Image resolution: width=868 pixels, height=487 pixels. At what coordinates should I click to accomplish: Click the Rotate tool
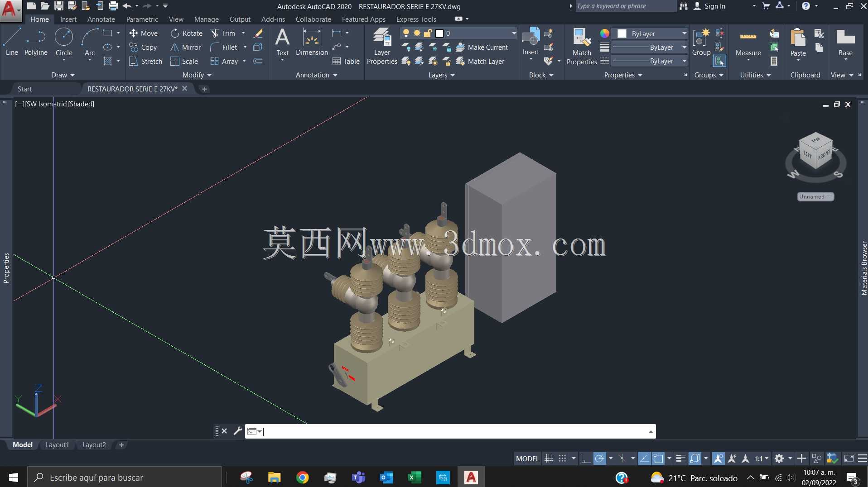[x=187, y=33]
